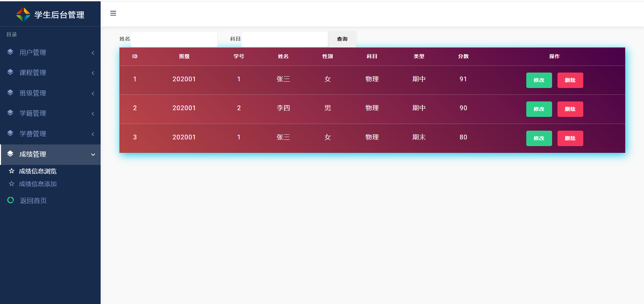Expand the 班级管理 chevron arrow

tap(93, 93)
